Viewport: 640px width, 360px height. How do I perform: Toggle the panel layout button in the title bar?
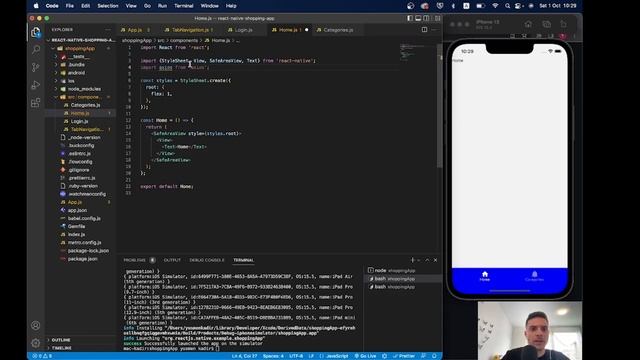pos(418,18)
